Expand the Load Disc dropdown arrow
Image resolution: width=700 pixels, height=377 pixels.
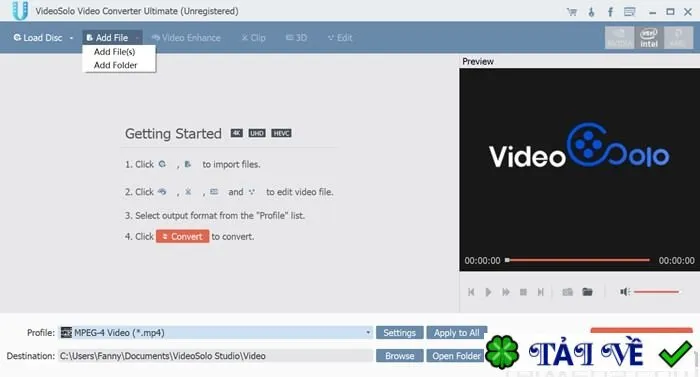[71, 38]
